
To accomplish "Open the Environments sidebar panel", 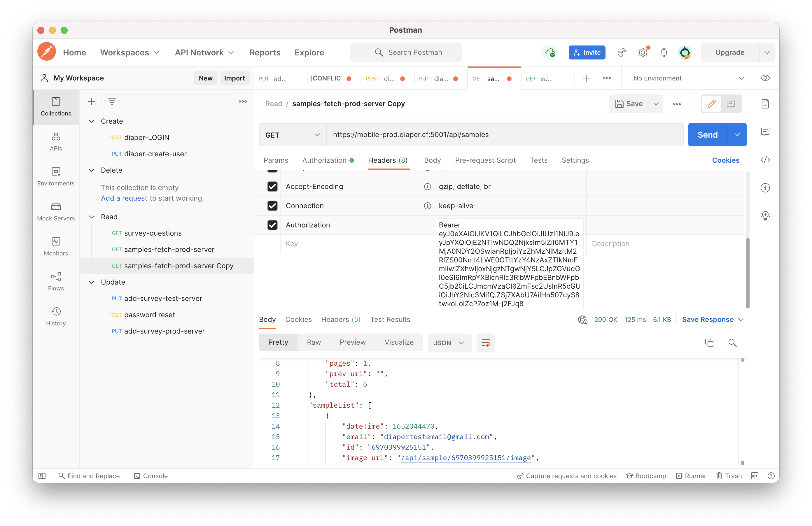I will tap(56, 177).
